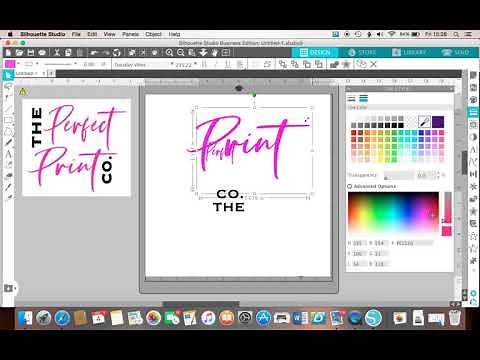Viewport: 480px width, 360px height.
Task: Select the dark purple color swatch
Action: (438, 122)
